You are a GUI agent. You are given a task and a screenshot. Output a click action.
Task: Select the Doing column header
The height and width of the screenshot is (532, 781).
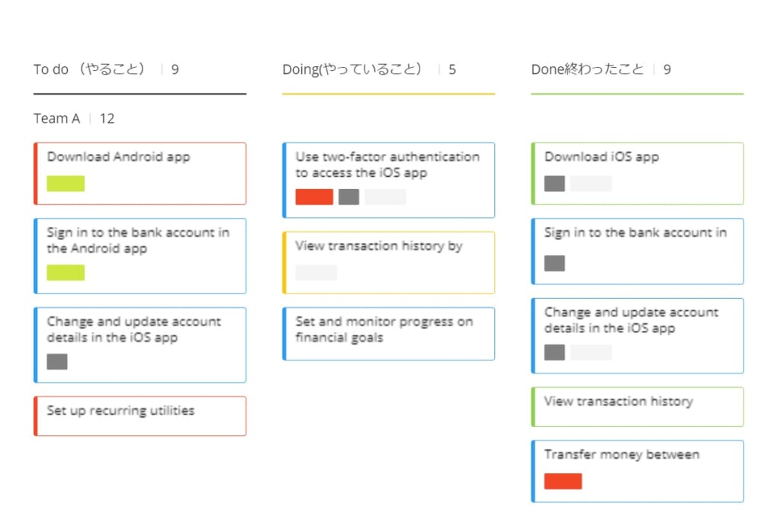click(352, 69)
